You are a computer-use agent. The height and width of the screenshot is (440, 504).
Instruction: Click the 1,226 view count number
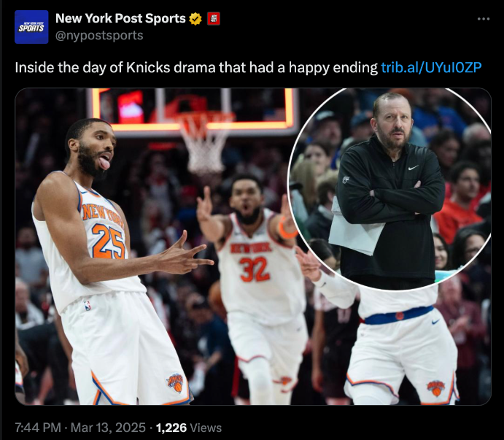[171, 428]
